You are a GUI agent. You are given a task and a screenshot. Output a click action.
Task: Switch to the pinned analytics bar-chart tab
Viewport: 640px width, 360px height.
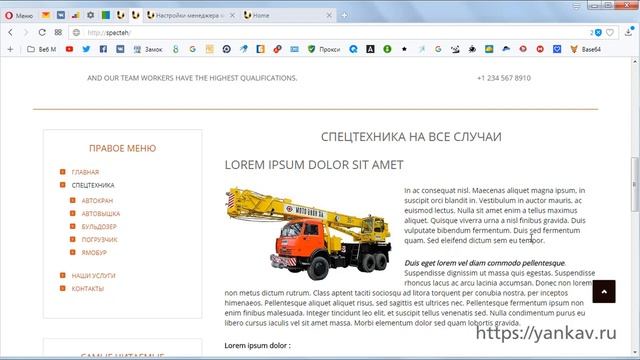click(76, 15)
